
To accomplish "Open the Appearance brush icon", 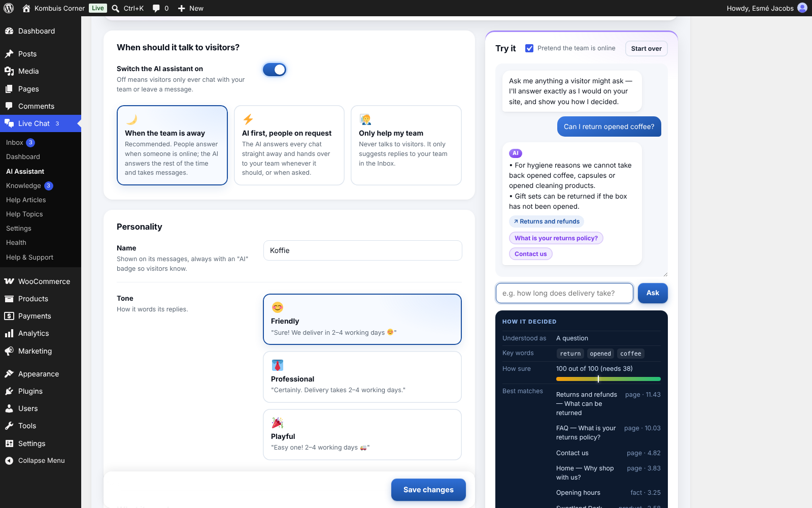I will [x=9, y=374].
